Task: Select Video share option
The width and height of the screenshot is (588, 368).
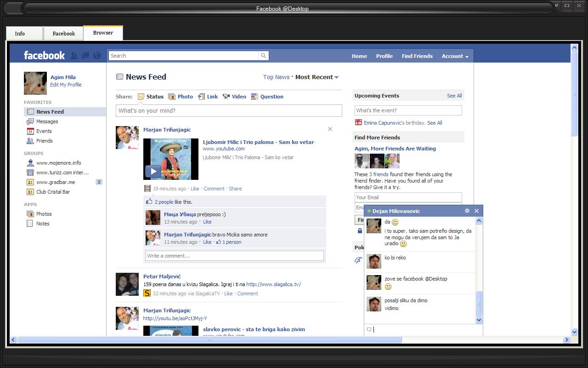Action: tap(234, 97)
